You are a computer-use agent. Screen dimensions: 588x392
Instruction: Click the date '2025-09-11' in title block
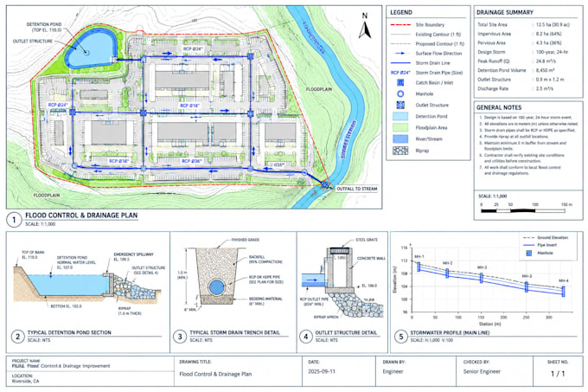[x=322, y=371]
